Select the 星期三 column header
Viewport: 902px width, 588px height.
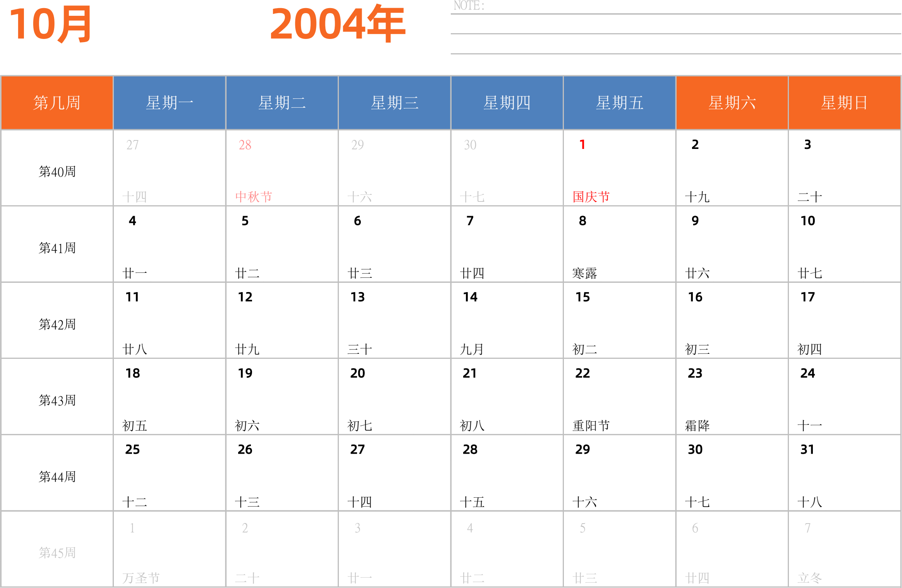pos(394,103)
